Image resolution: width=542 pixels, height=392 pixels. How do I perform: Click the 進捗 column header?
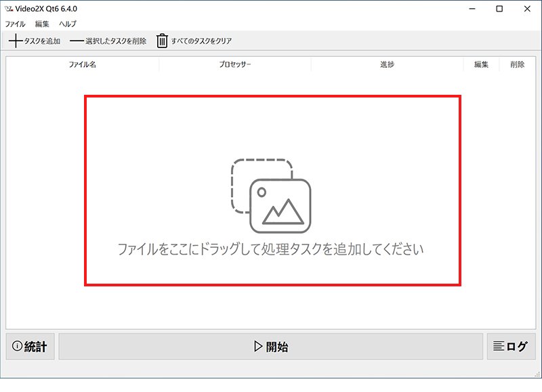(x=387, y=64)
